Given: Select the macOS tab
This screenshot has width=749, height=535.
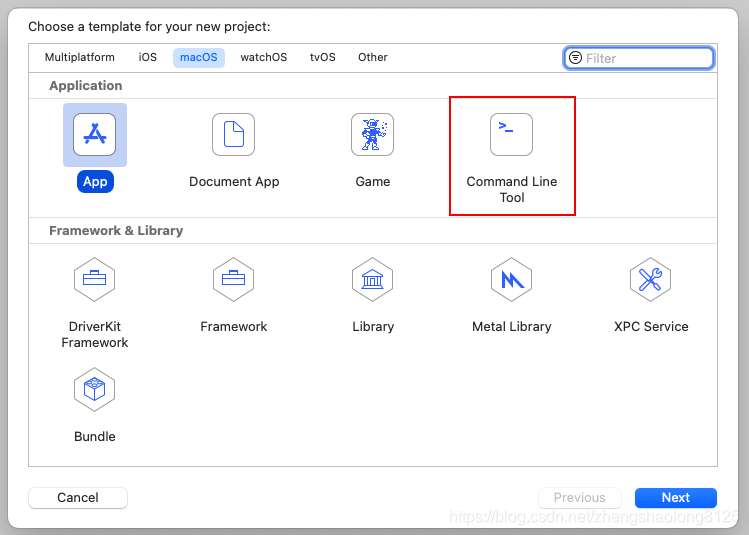Looking at the screenshot, I should coord(199,57).
